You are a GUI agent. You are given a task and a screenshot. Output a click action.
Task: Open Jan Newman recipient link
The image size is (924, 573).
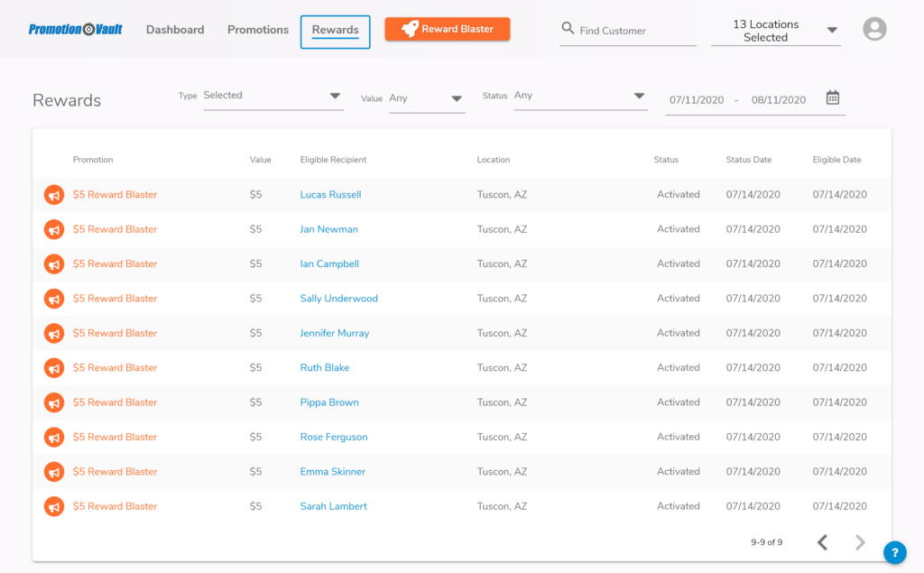(x=328, y=229)
